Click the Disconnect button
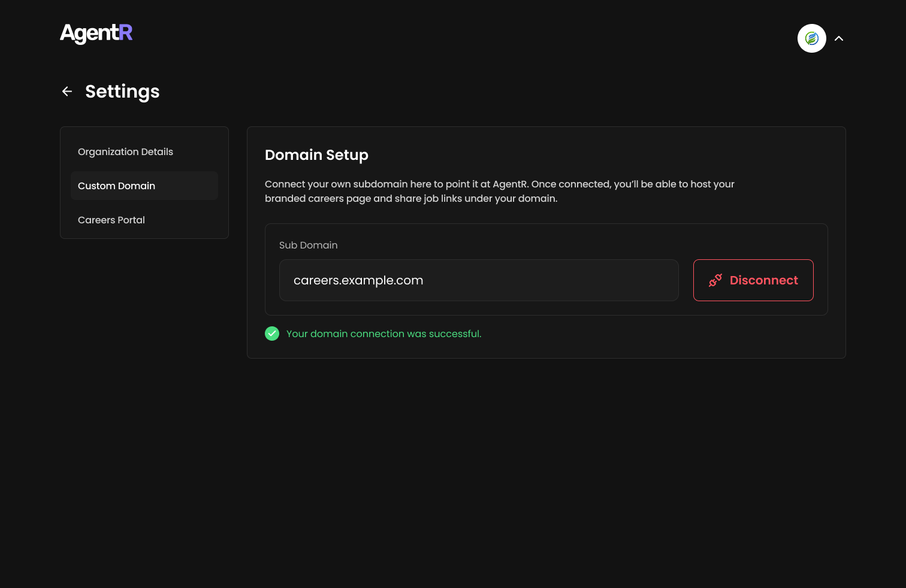Image resolution: width=906 pixels, height=588 pixels. tap(753, 280)
